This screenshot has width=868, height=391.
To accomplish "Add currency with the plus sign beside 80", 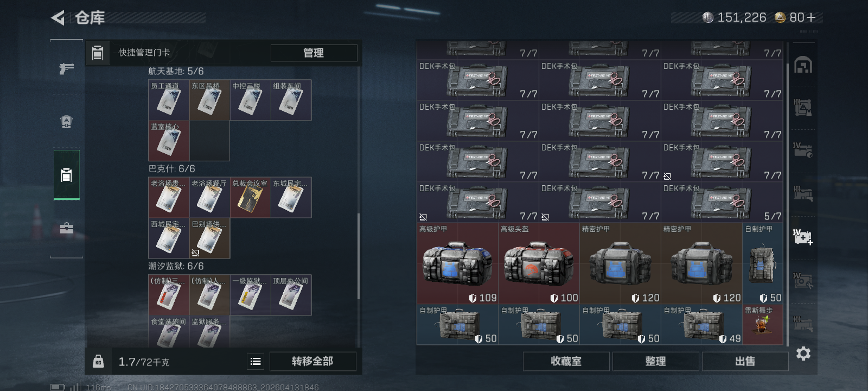I will point(811,17).
